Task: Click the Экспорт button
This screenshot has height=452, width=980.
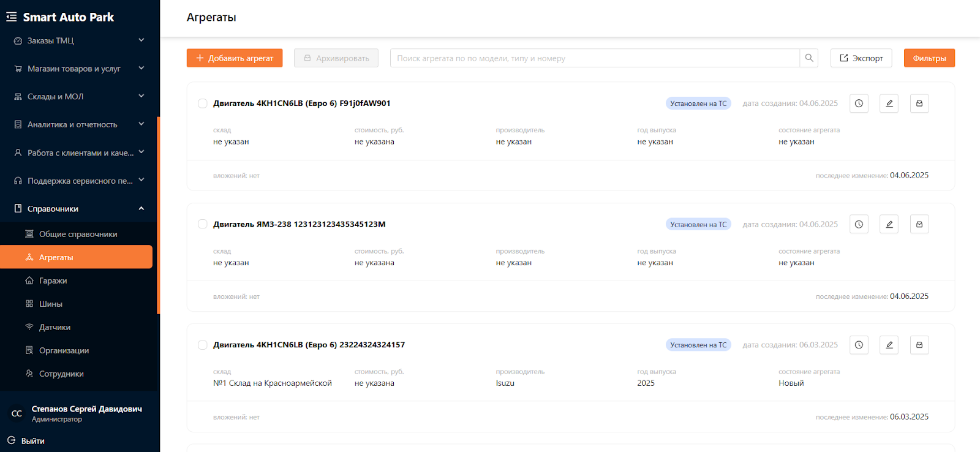Action: pos(861,58)
